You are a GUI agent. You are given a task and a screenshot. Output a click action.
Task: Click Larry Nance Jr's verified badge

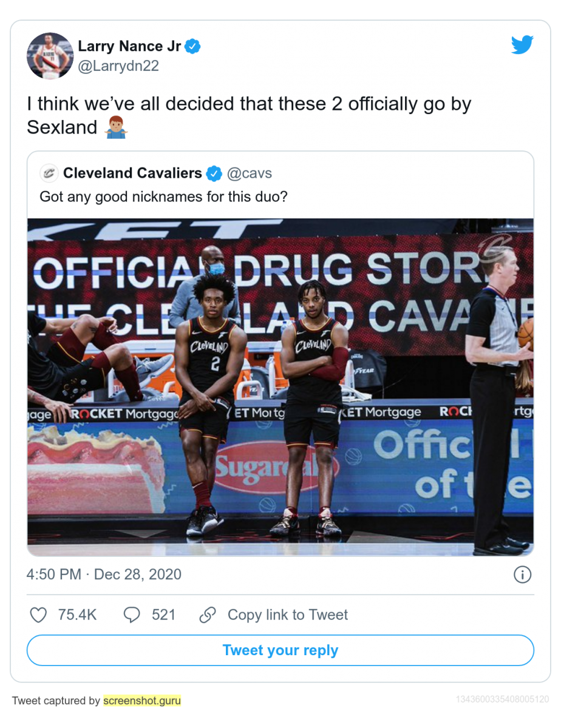(192, 46)
